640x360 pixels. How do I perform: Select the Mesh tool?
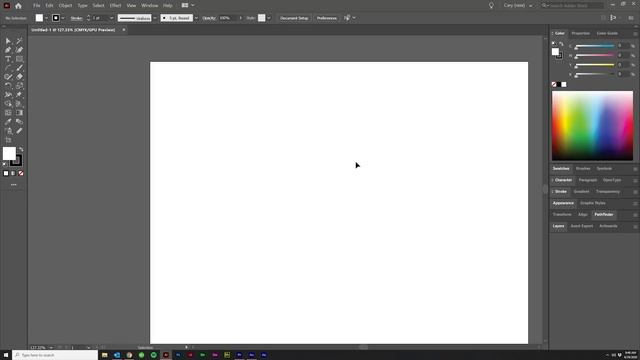coord(8,113)
